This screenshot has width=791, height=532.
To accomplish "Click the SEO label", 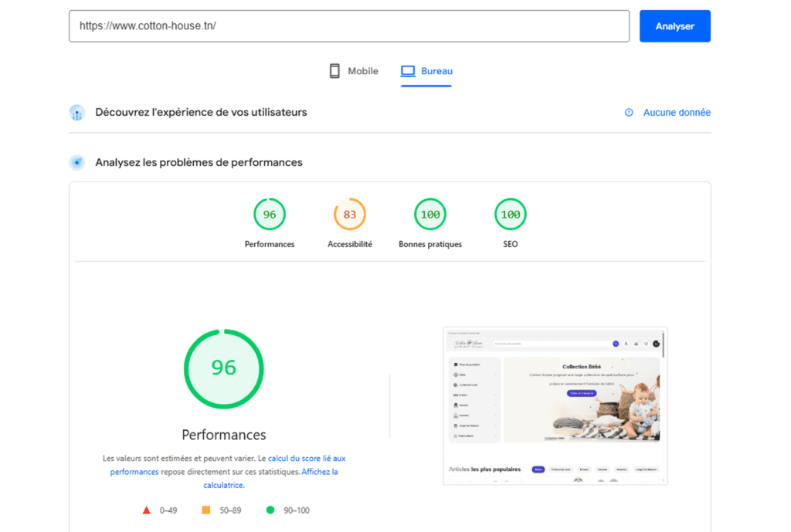I will tap(510, 244).
